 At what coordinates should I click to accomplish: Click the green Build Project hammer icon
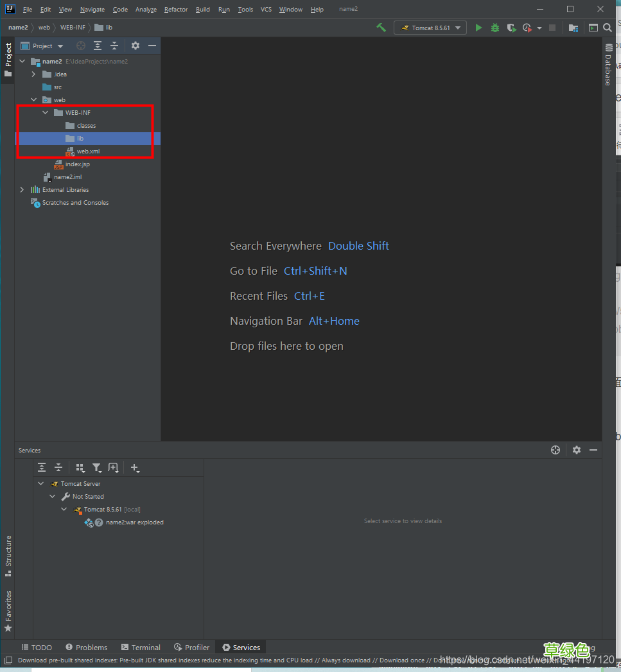click(381, 28)
